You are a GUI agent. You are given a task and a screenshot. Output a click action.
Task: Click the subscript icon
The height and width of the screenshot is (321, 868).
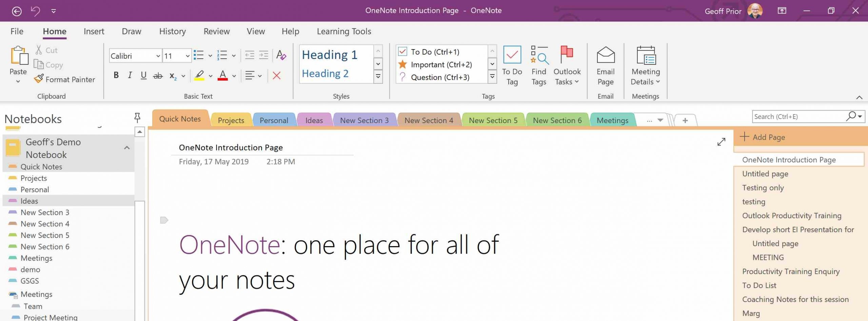click(173, 76)
